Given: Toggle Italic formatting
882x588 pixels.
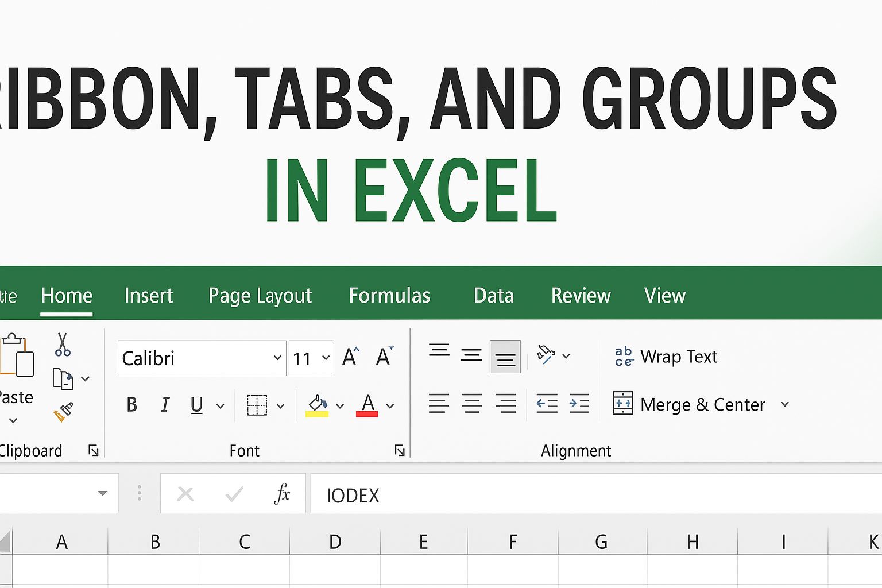Looking at the screenshot, I should pyautogui.click(x=165, y=405).
